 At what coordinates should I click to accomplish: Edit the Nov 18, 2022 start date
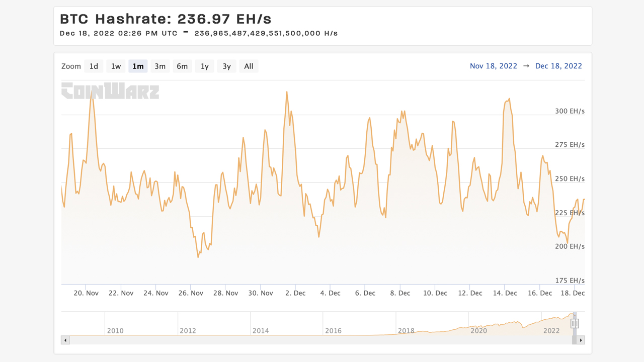[494, 66]
